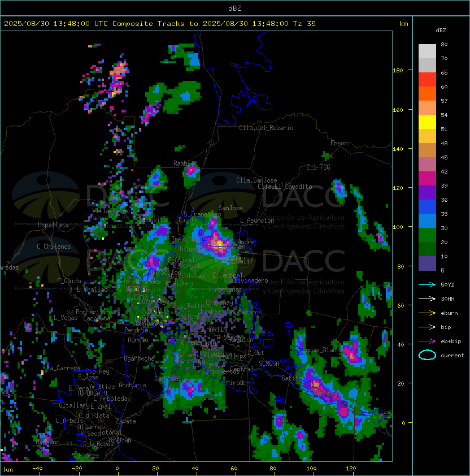The image size is (470, 476).
Task: Click the 'Carrizal' place label
Action: (x=168, y=379)
